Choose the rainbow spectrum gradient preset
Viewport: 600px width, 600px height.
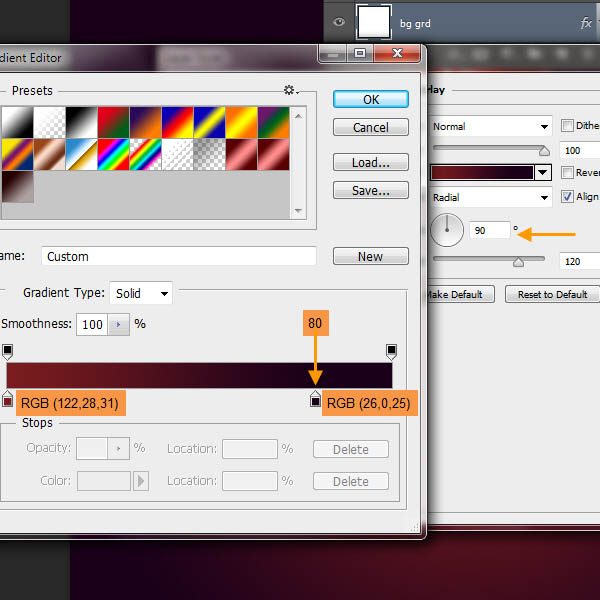113,154
